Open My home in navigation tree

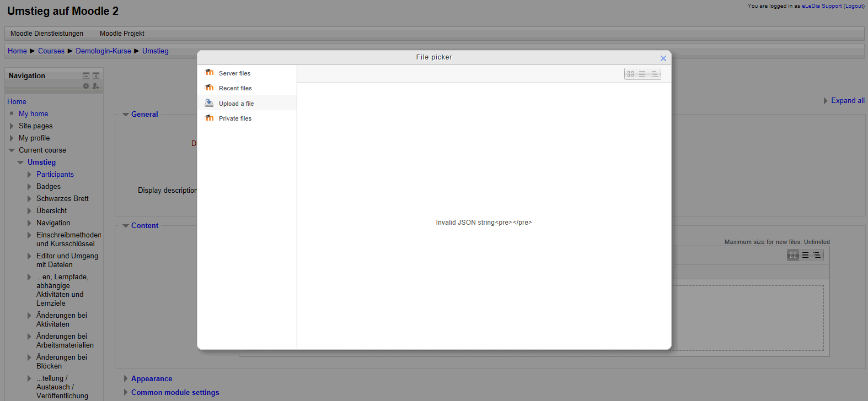point(33,113)
